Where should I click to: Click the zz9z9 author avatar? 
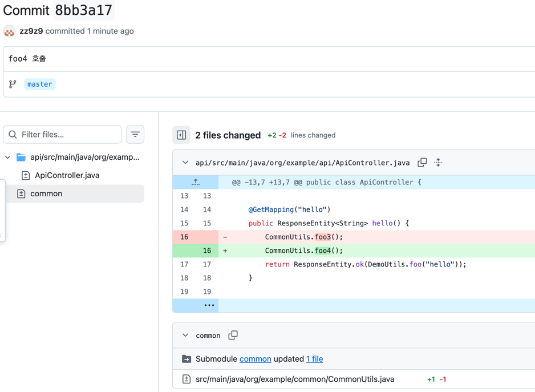9,31
